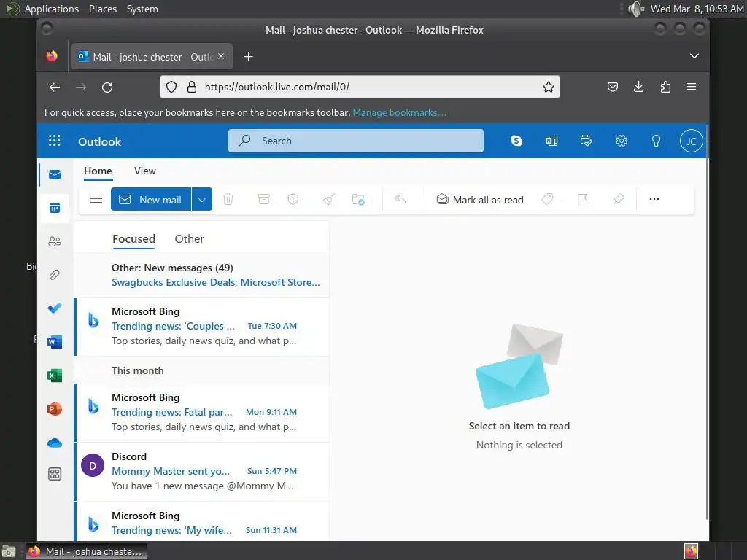Click the volume speaker in top panel
Screen dimensions: 747x560
pyautogui.click(x=636, y=9)
